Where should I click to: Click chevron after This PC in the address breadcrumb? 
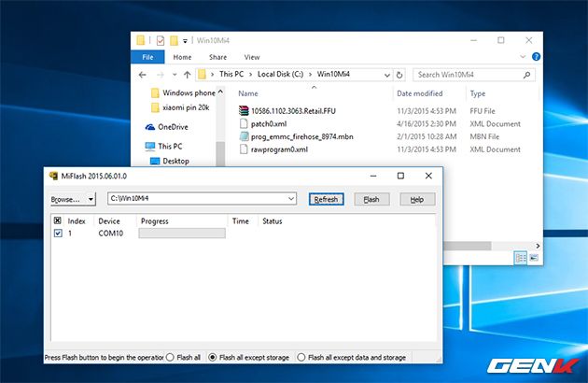coord(250,75)
